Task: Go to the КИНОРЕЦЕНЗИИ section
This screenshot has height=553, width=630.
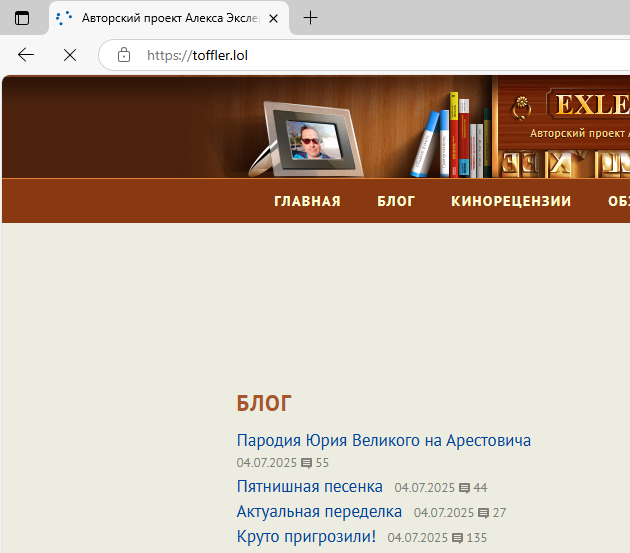Action: coord(511,201)
